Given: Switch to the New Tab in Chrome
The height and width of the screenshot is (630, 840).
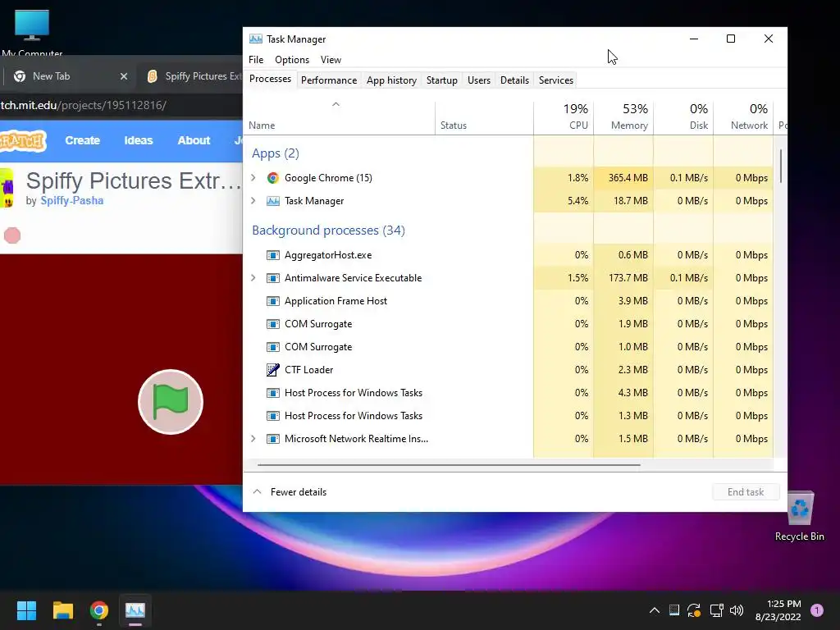Looking at the screenshot, I should (69, 76).
